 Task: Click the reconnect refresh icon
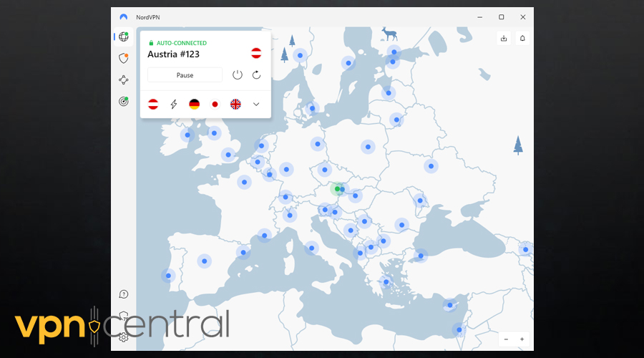click(256, 74)
